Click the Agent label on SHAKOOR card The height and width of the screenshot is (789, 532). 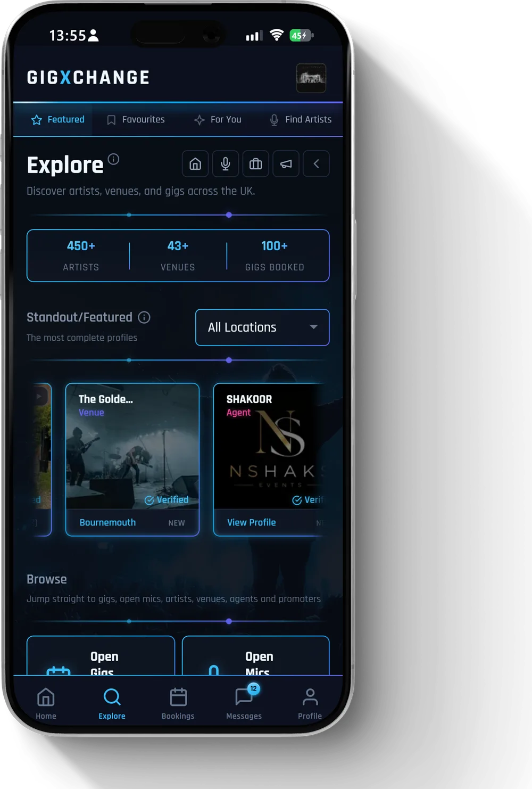(x=238, y=413)
